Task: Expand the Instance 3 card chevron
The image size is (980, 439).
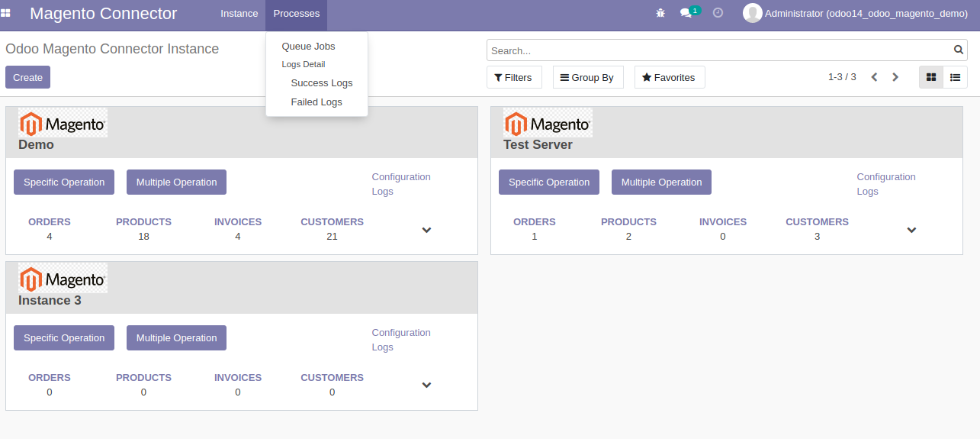Action: (426, 386)
